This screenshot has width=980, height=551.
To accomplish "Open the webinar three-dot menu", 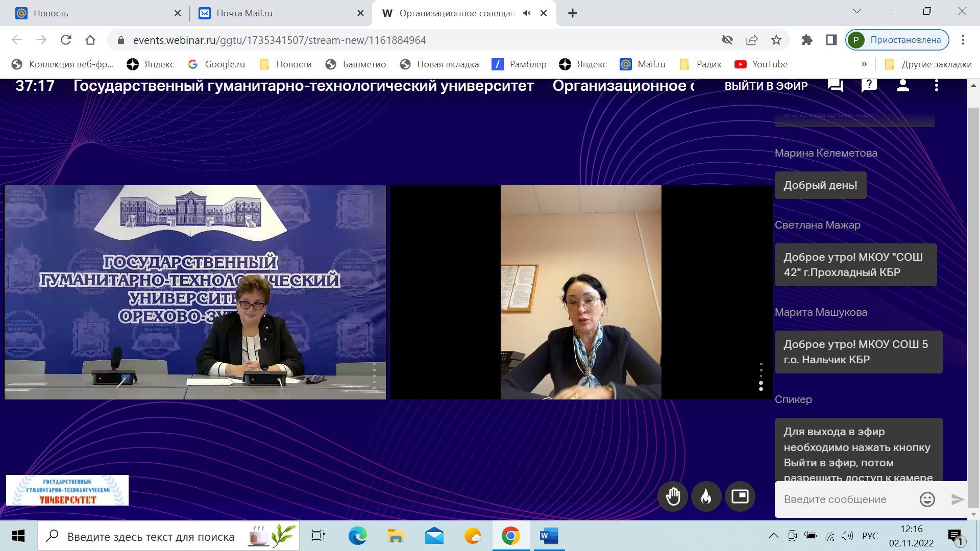I will pos(936,85).
